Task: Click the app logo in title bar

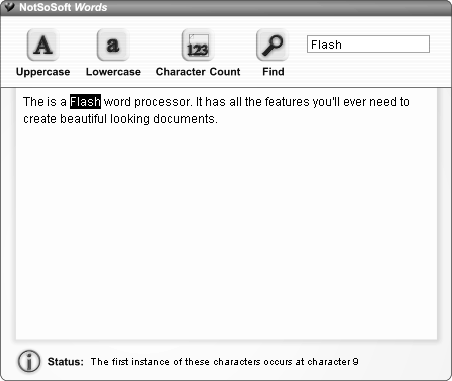Action: tap(9, 7)
